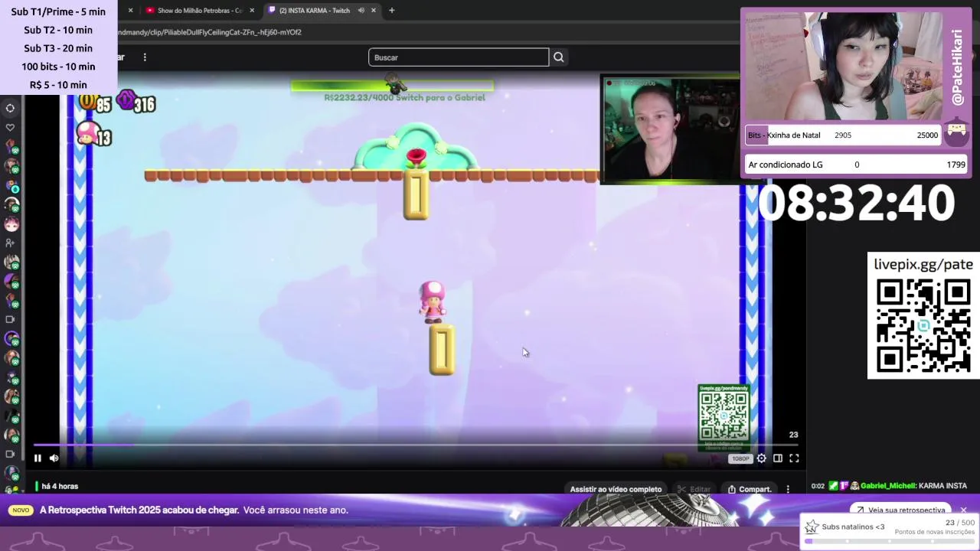Image resolution: width=980 pixels, height=551 pixels.
Task: Open the 1080P quality selector badge
Action: coord(740,459)
